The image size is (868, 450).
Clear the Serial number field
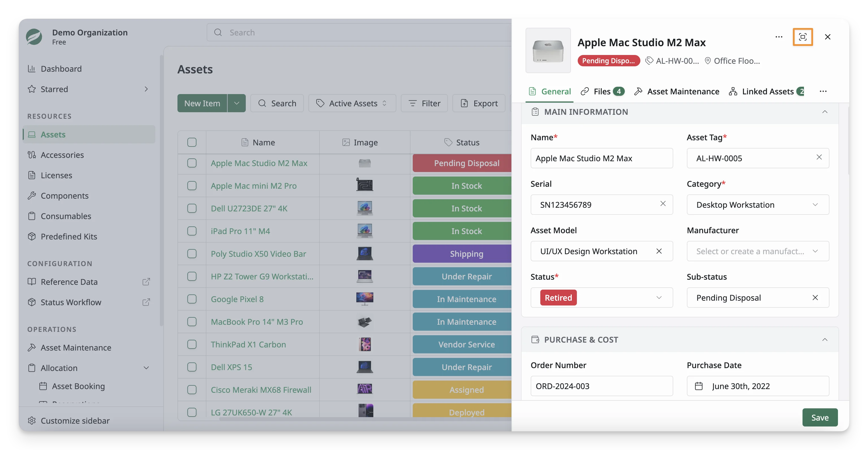pos(663,204)
